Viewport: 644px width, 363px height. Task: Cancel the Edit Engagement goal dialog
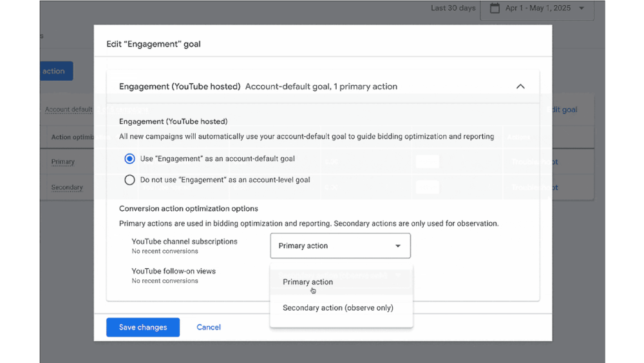[x=208, y=328]
